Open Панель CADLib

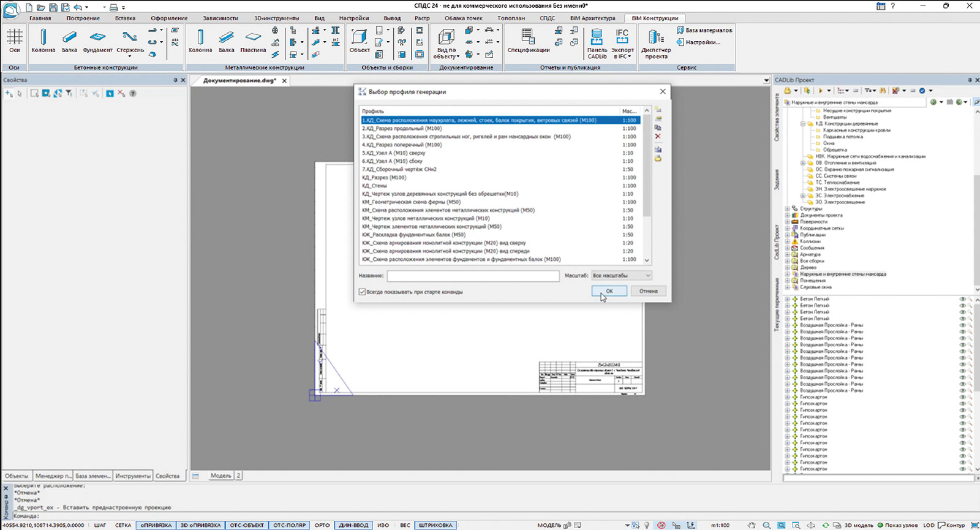(x=597, y=44)
